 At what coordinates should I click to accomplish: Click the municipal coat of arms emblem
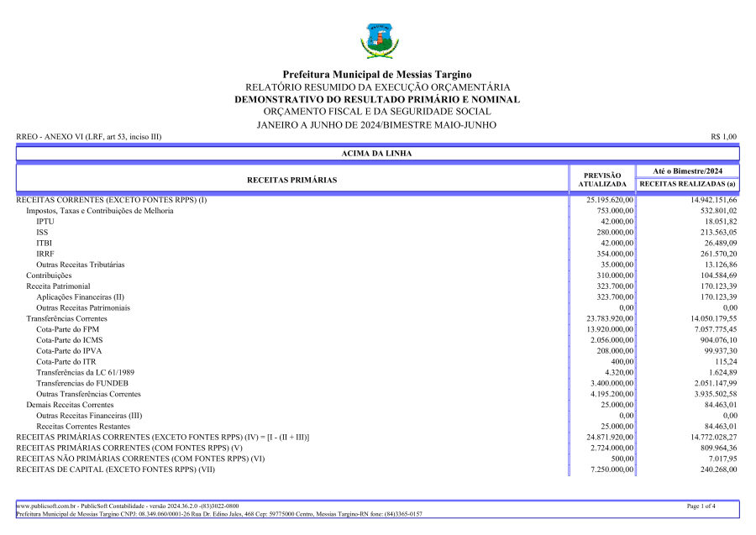(377, 40)
